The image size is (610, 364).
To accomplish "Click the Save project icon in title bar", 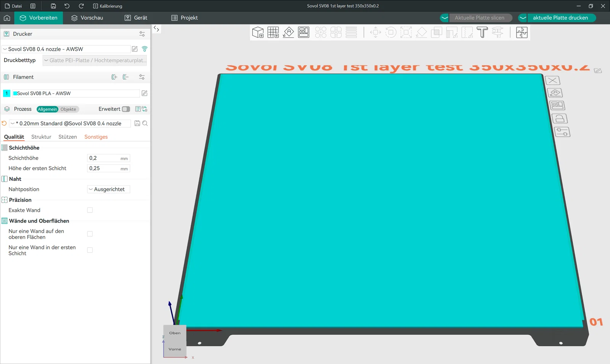I will [53, 6].
